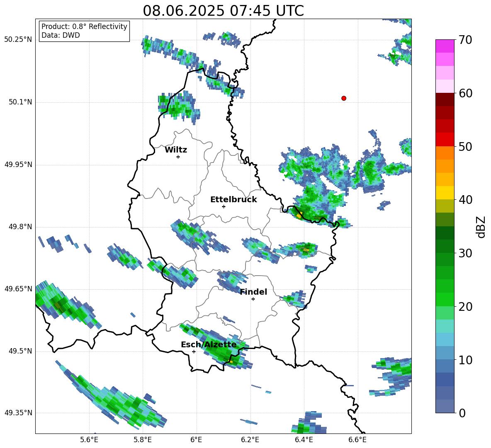491x448 pixels.
Task: Click the Data: DWD text
Action: (x=61, y=35)
